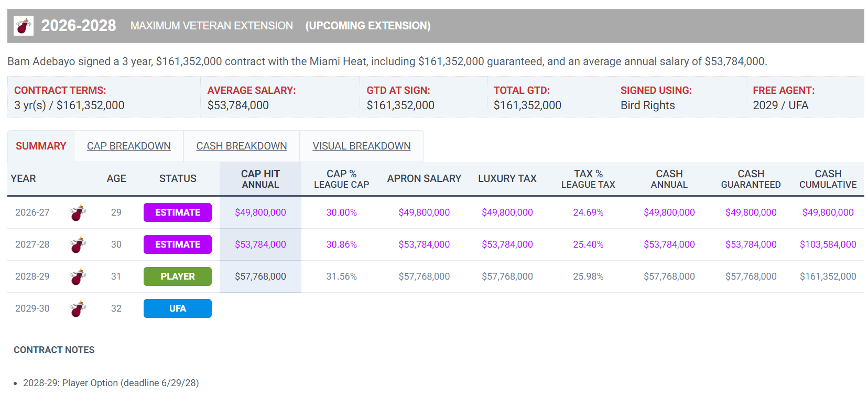
Task: Click the Cap Hit Annual column header
Action: tap(260, 179)
